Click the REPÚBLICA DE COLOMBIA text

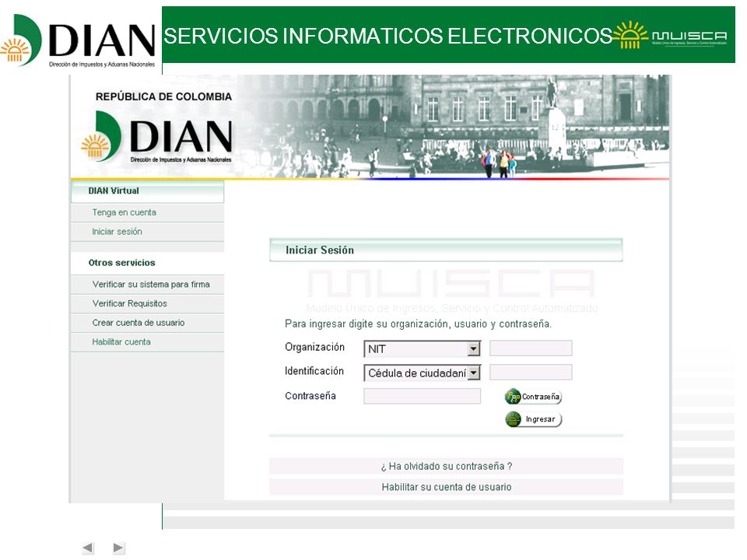tap(163, 96)
